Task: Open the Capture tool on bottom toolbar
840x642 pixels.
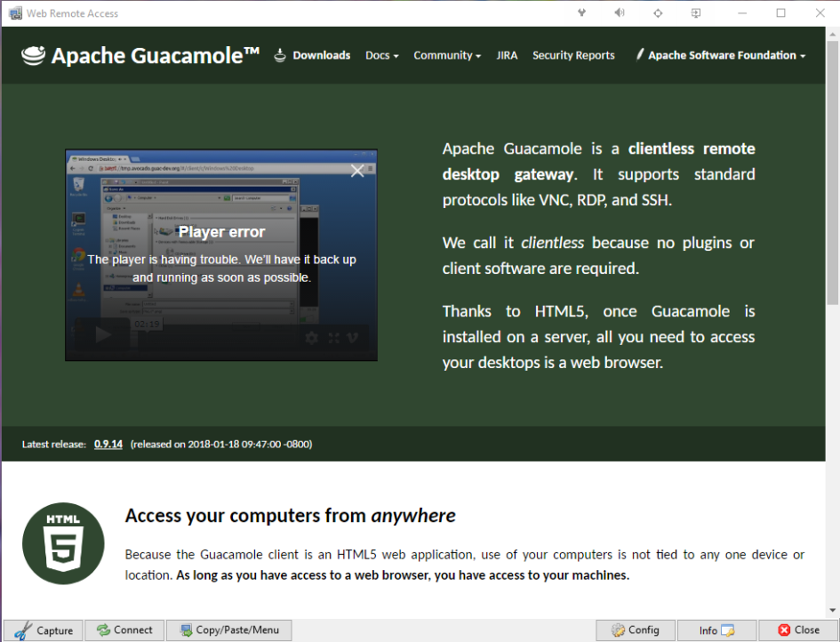Action: (43, 630)
